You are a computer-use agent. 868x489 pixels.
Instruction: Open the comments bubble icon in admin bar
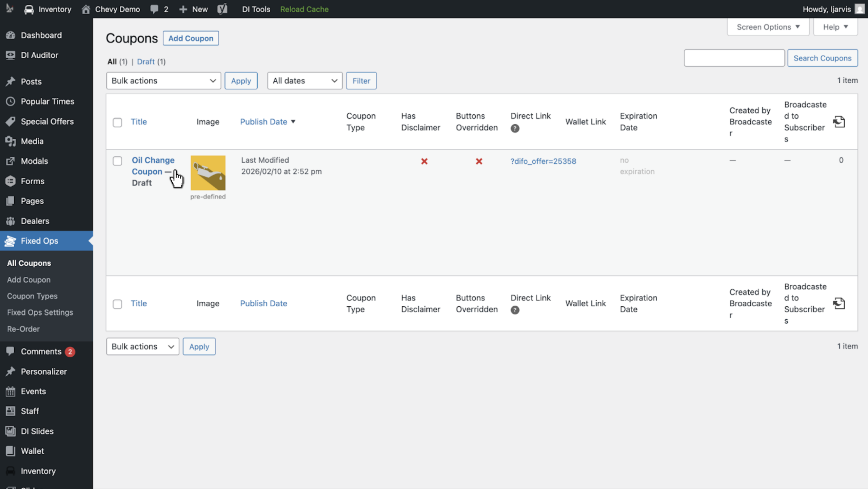click(154, 9)
